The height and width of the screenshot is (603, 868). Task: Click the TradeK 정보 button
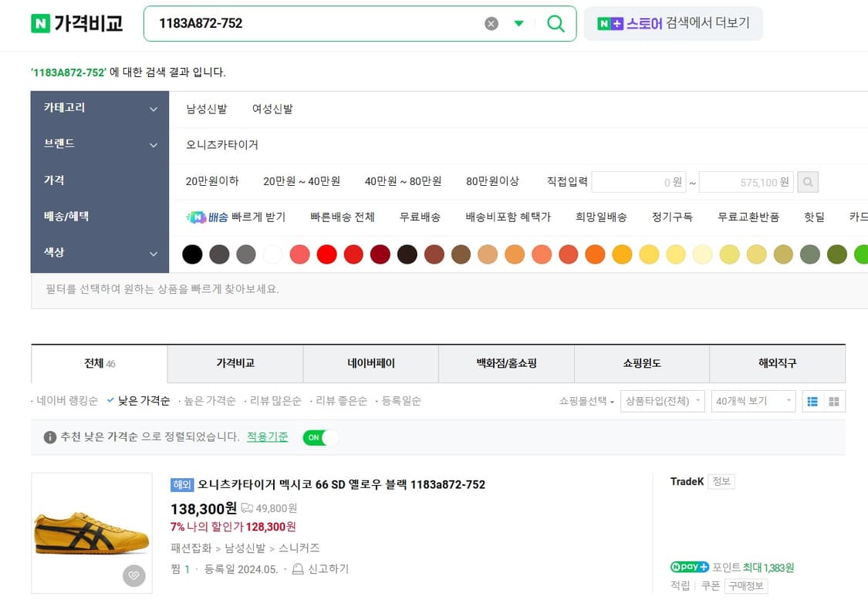click(x=721, y=481)
